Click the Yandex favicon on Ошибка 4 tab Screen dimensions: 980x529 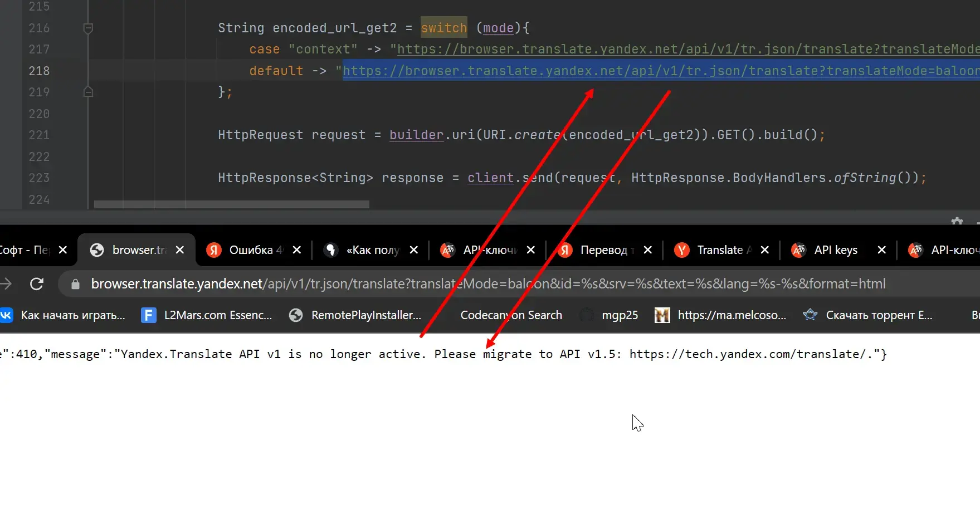point(214,250)
